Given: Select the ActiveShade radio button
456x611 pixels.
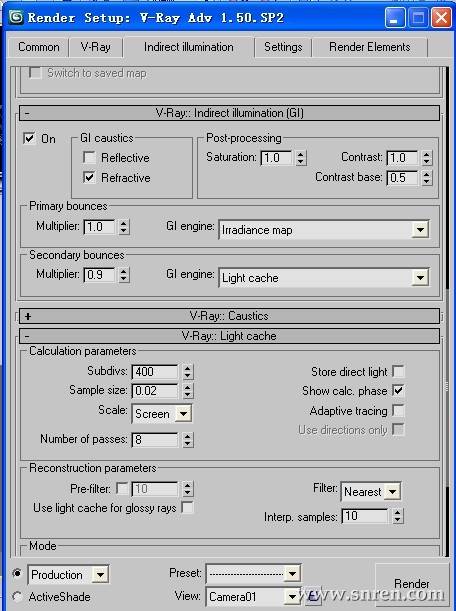Looking at the screenshot, I should tap(17, 596).
